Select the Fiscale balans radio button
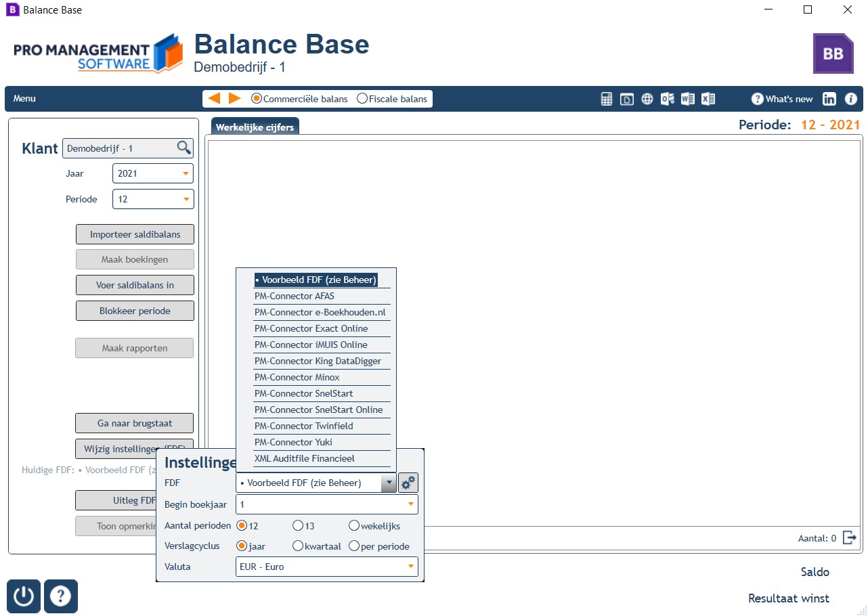Screen dimensions: 868x616 (392, 99)
